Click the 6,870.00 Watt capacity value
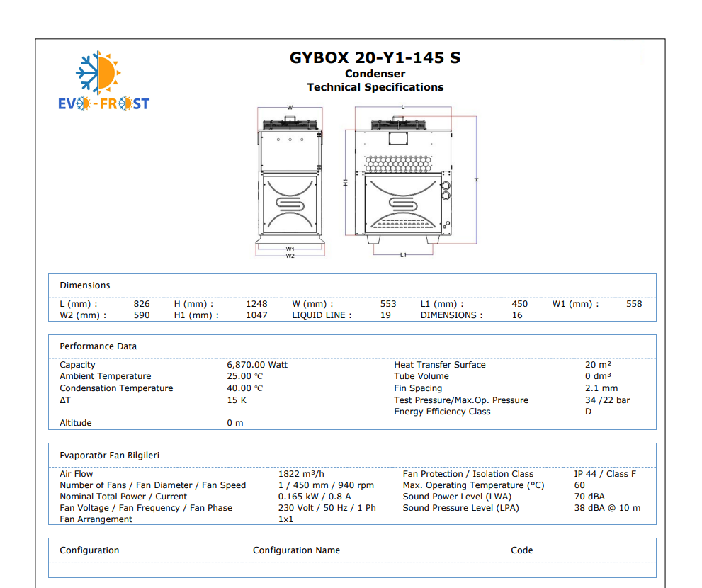 pyautogui.click(x=257, y=365)
